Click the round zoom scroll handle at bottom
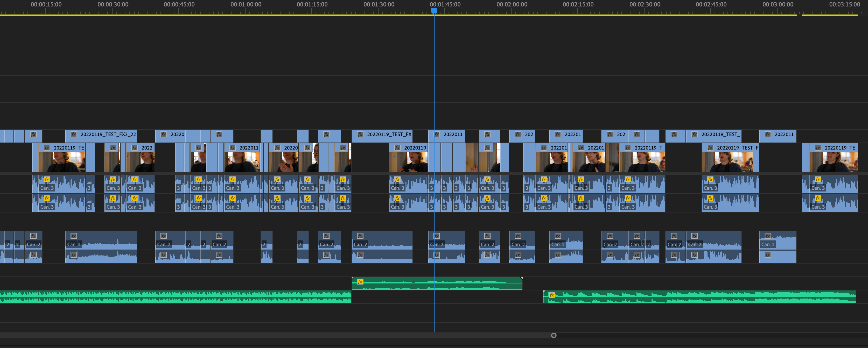Image resolution: width=868 pixels, height=348 pixels. point(554,335)
